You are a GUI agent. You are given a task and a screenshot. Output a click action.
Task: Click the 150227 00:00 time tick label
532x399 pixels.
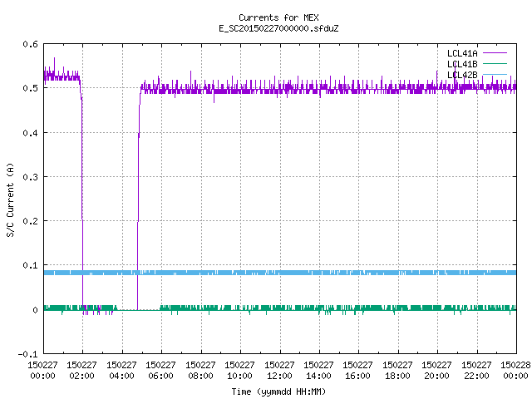pyautogui.click(x=42, y=371)
